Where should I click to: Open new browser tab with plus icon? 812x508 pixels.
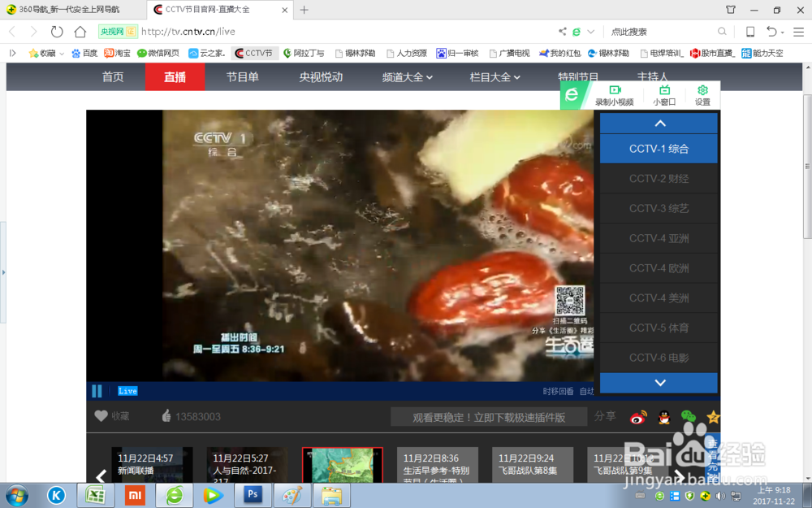click(x=304, y=10)
